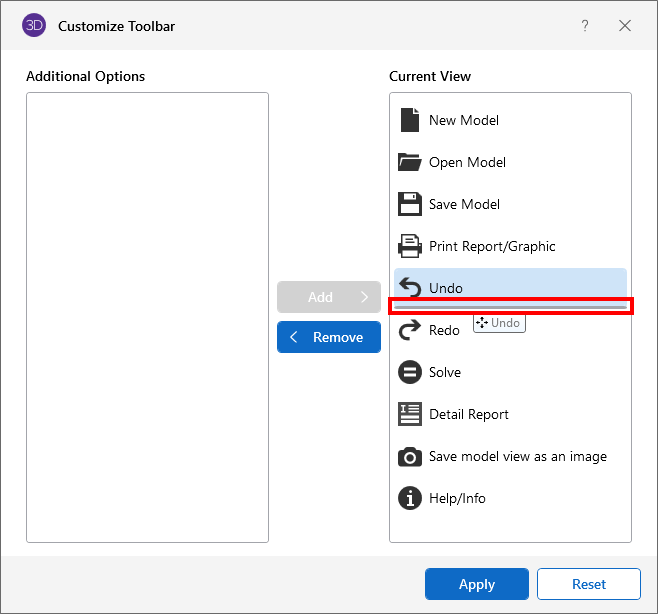Click the Redo arrow icon

pyautogui.click(x=410, y=330)
